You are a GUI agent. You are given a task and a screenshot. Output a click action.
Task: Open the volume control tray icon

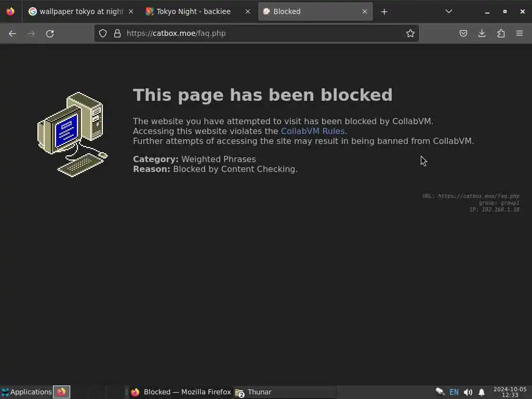(x=468, y=392)
